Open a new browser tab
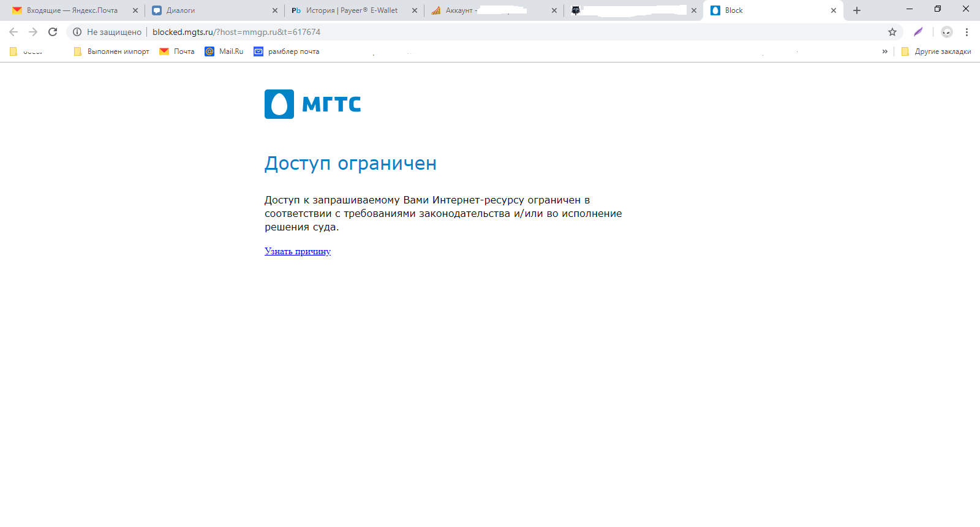This screenshot has height=527, width=980. pyautogui.click(x=857, y=10)
